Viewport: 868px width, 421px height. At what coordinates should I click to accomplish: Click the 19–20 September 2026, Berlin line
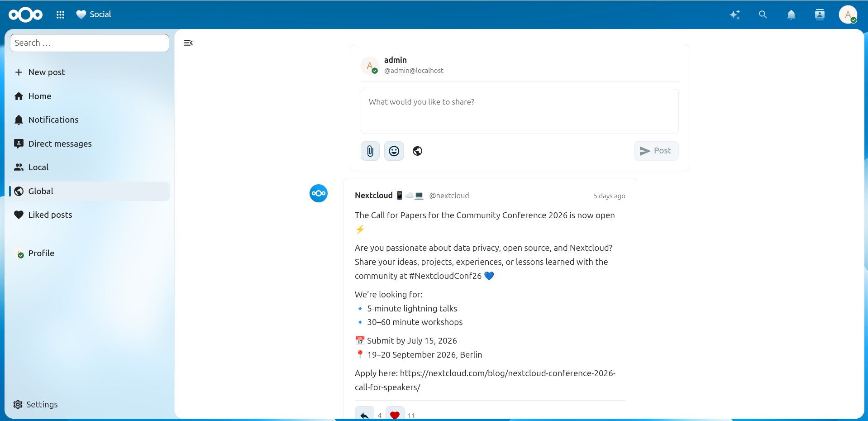419,354
